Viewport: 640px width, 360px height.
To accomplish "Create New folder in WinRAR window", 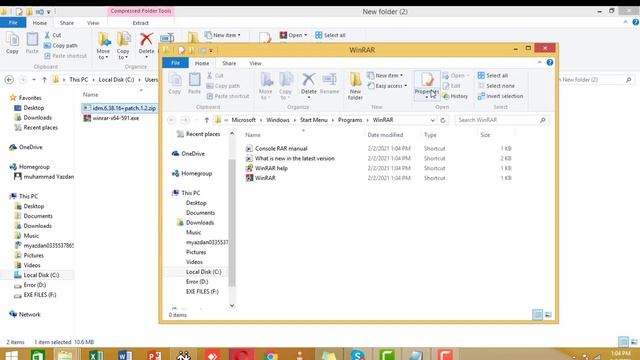I will click(355, 86).
